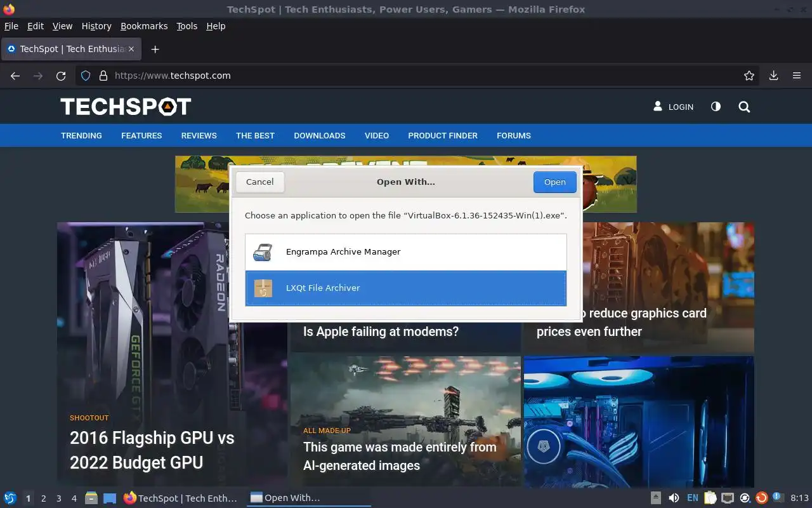This screenshot has width=812, height=508.
Task: Click the Cancel button in Open With dialog
Action: 259,182
